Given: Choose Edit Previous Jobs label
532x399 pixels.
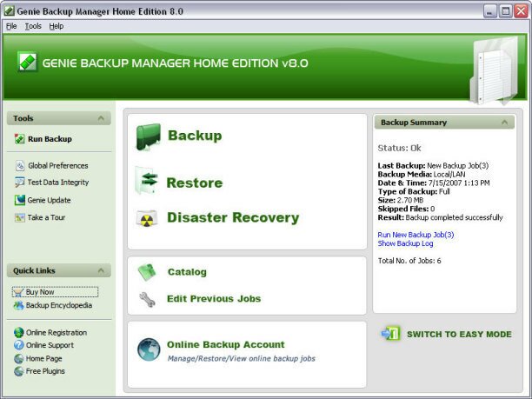Looking at the screenshot, I should coord(214,299).
